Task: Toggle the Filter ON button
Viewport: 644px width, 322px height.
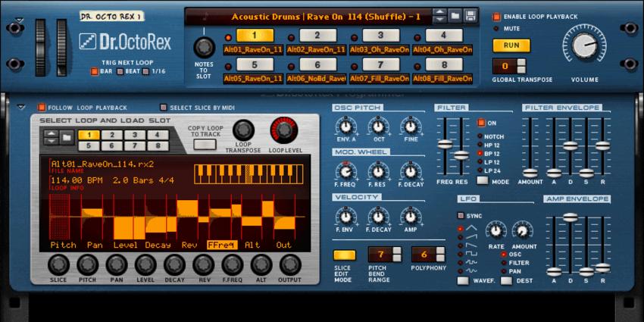Action: pos(481,122)
